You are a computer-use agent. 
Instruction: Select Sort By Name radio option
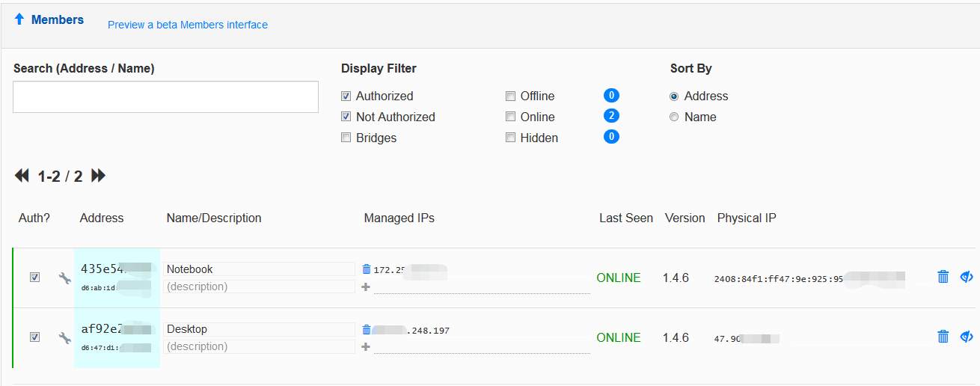[674, 117]
